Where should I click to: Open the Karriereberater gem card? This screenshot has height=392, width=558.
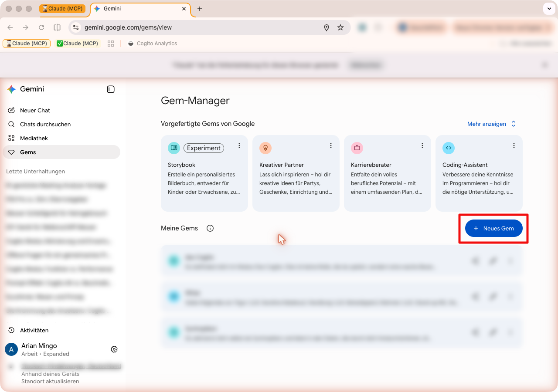[388, 173]
